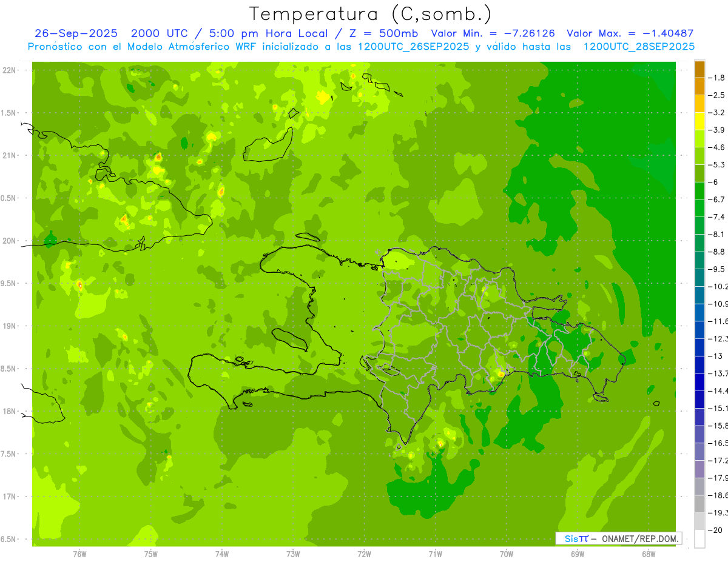Screen dimensions: 728x562
Task: Click the orange -1.8 colorbar swatch
Action: (x=699, y=69)
